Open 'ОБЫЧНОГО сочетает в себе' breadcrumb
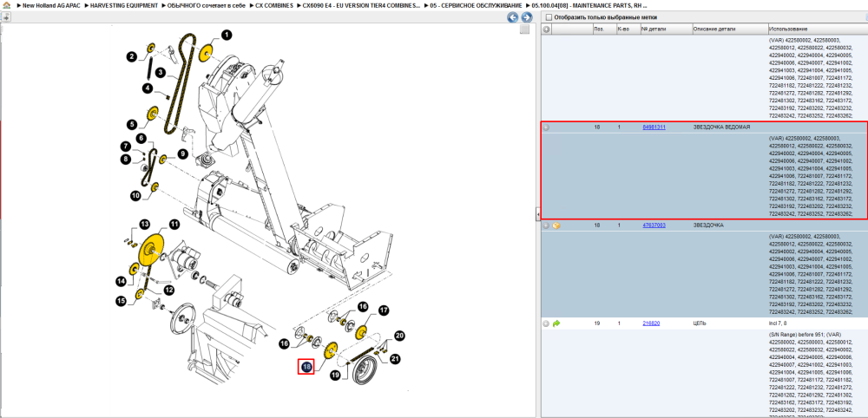This screenshot has height=418, width=868. (x=207, y=5)
